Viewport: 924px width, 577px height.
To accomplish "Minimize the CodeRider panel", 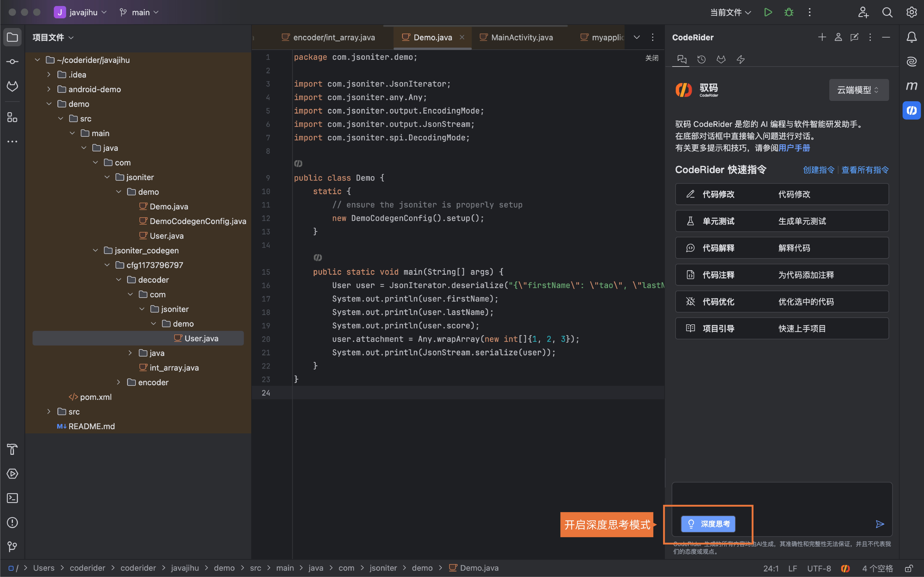I will [x=886, y=37].
